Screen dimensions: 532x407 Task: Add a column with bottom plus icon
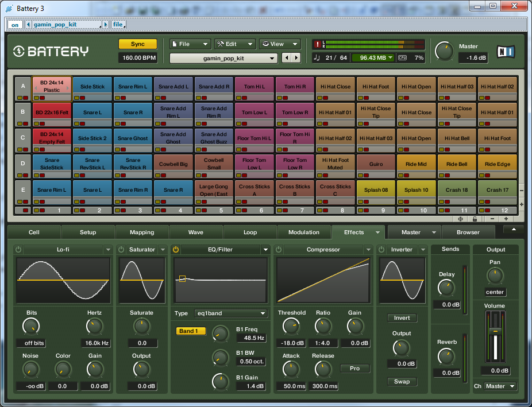(x=506, y=219)
